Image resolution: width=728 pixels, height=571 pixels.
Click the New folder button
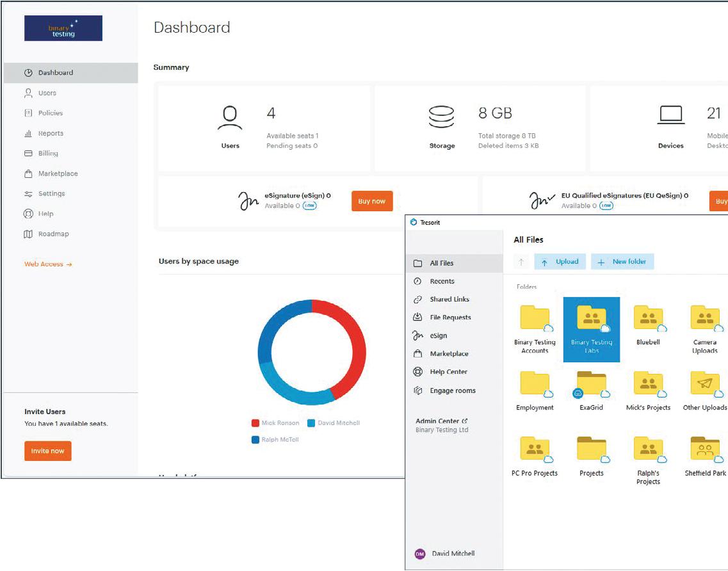pos(622,262)
